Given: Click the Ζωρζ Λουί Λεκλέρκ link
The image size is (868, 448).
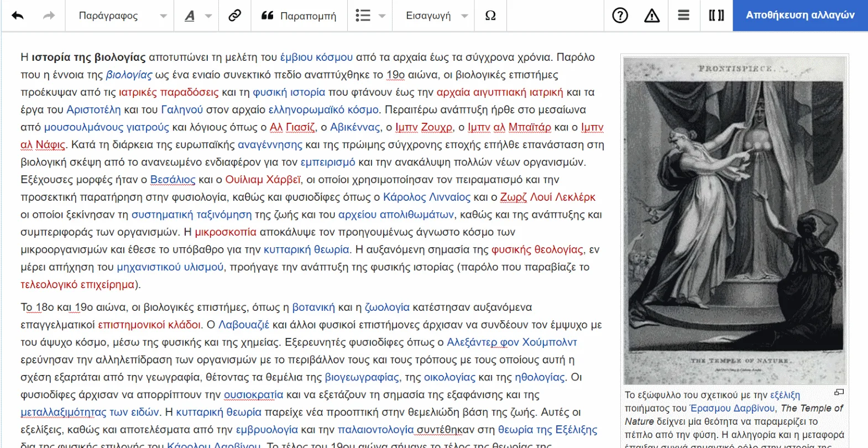Looking at the screenshot, I should (x=548, y=197).
